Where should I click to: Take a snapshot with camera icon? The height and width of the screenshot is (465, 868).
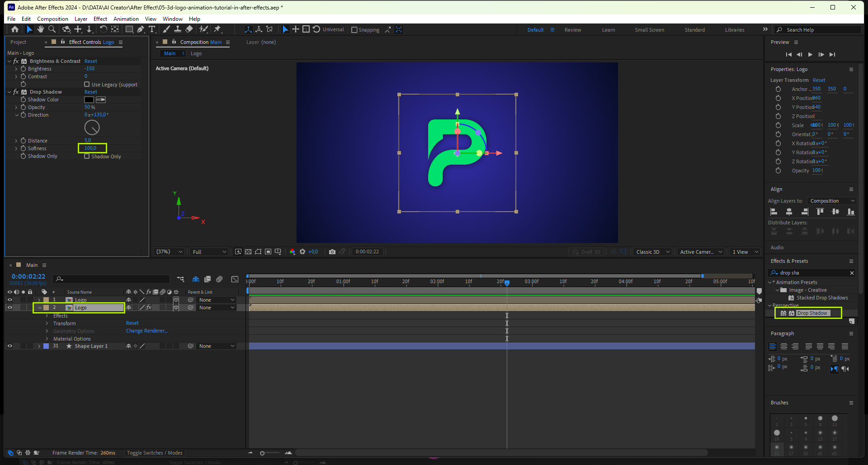pyautogui.click(x=332, y=252)
